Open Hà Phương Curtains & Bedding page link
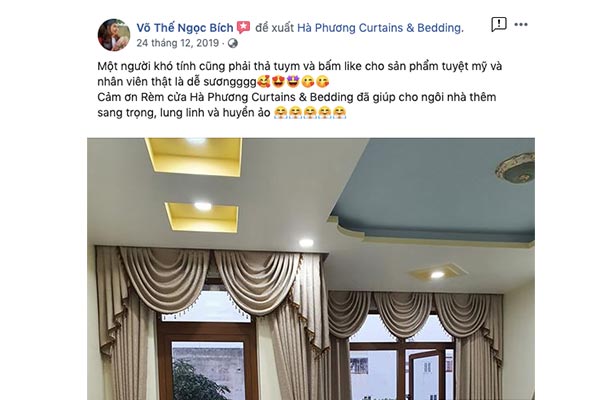 tap(380, 28)
